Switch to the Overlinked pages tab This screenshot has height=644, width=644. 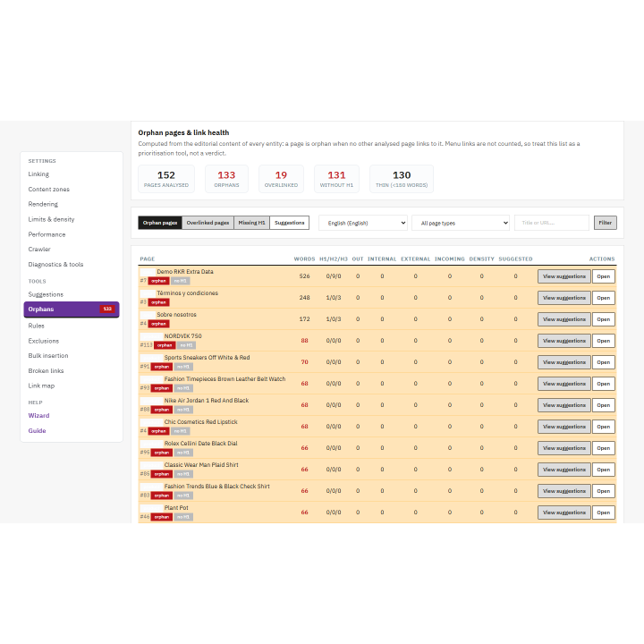pyautogui.click(x=208, y=223)
